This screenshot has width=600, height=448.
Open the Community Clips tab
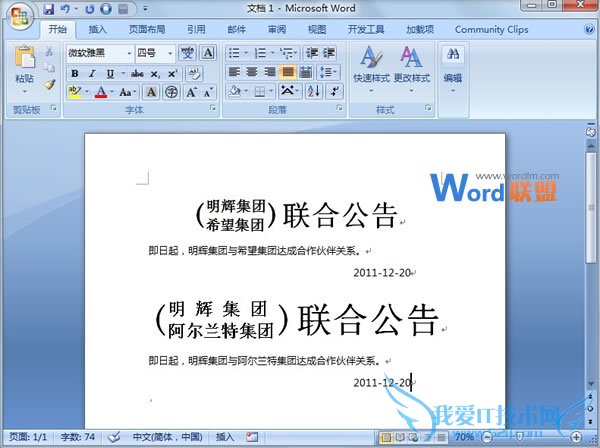pyautogui.click(x=492, y=29)
